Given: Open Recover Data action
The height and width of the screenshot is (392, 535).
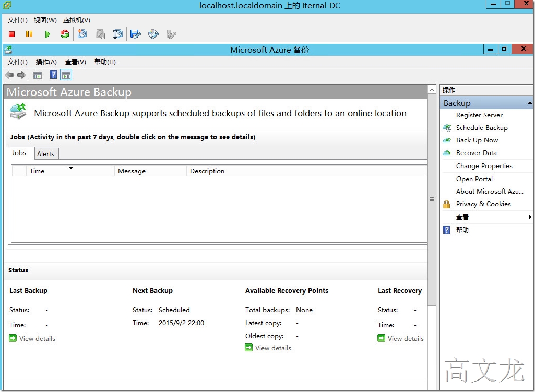Looking at the screenshot, I should point(477,153).
